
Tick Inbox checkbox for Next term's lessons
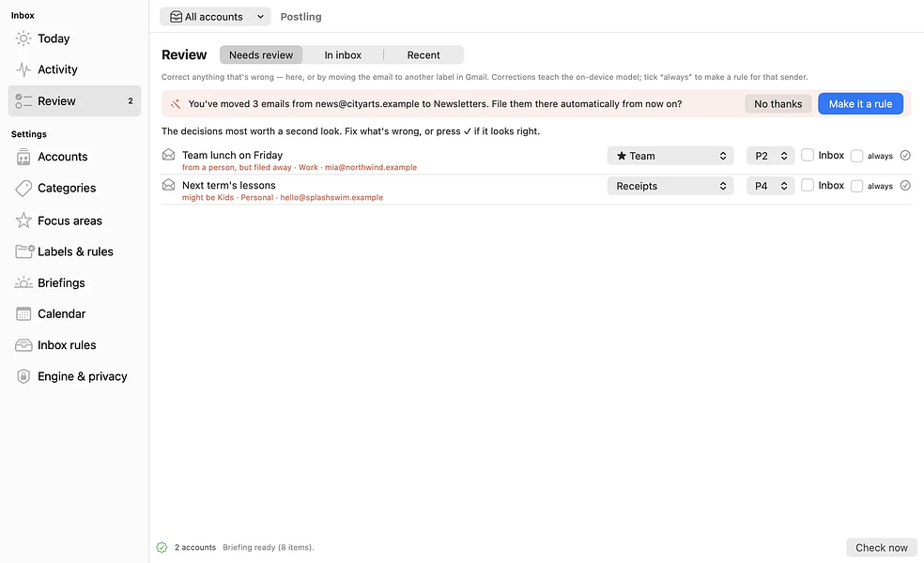pos(808,185)
